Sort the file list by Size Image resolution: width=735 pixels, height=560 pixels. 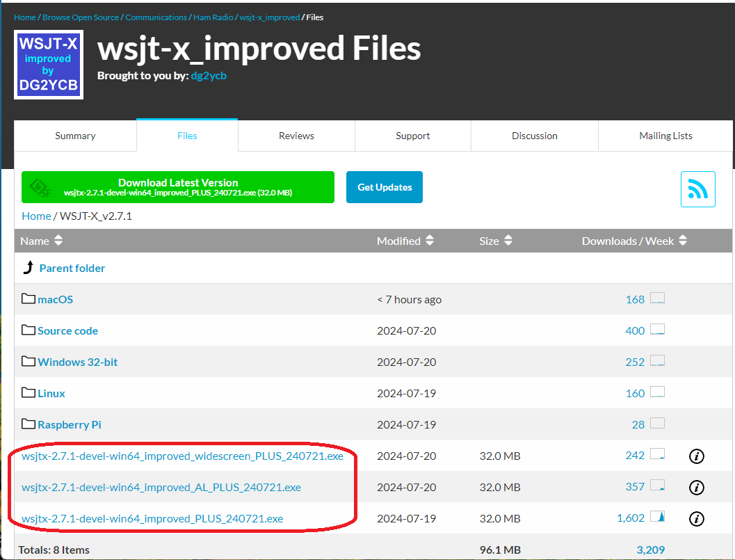496,241
